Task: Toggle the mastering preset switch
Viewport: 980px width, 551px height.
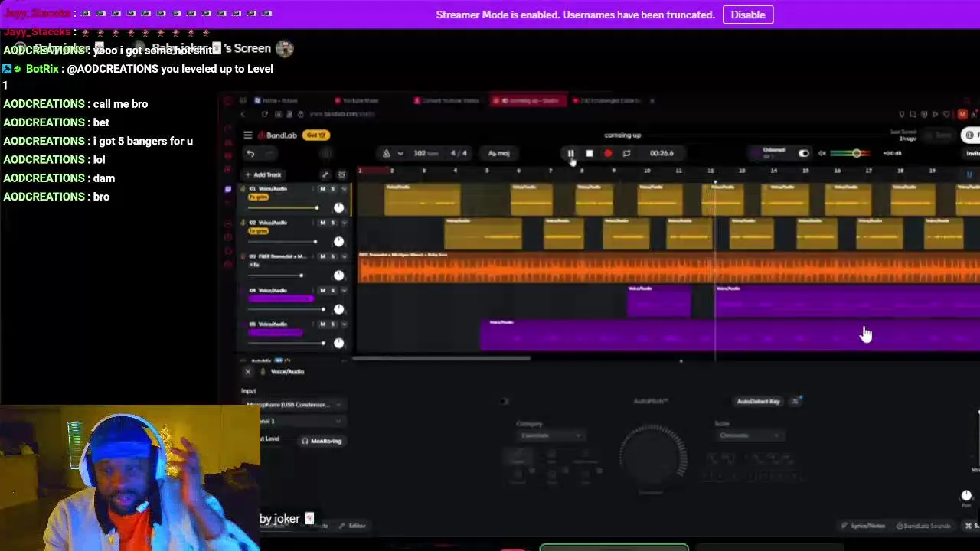Action: (x=803, y=153)
